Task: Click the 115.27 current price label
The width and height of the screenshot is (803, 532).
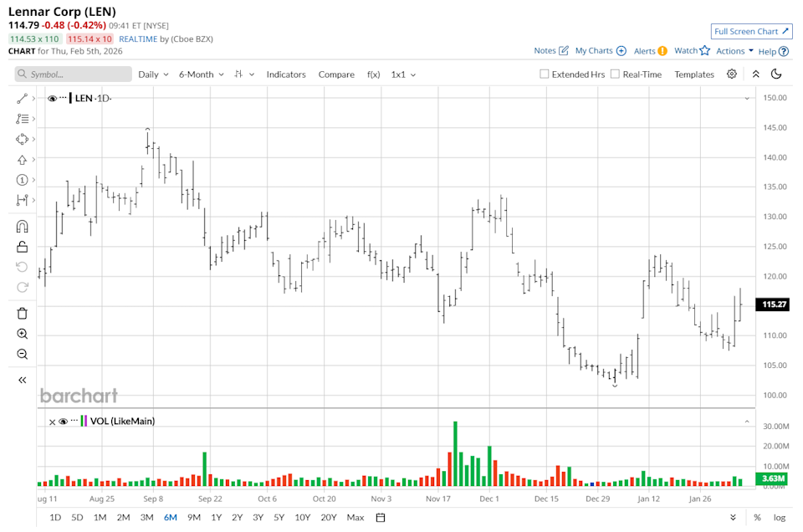Action: pyautogui.click(x=773, y=304)
